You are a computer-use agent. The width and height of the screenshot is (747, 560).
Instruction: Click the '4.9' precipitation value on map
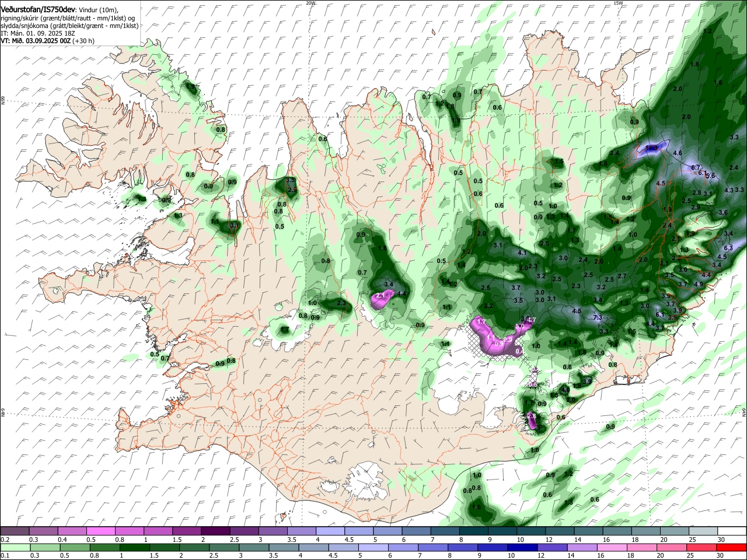click(698, 284)
